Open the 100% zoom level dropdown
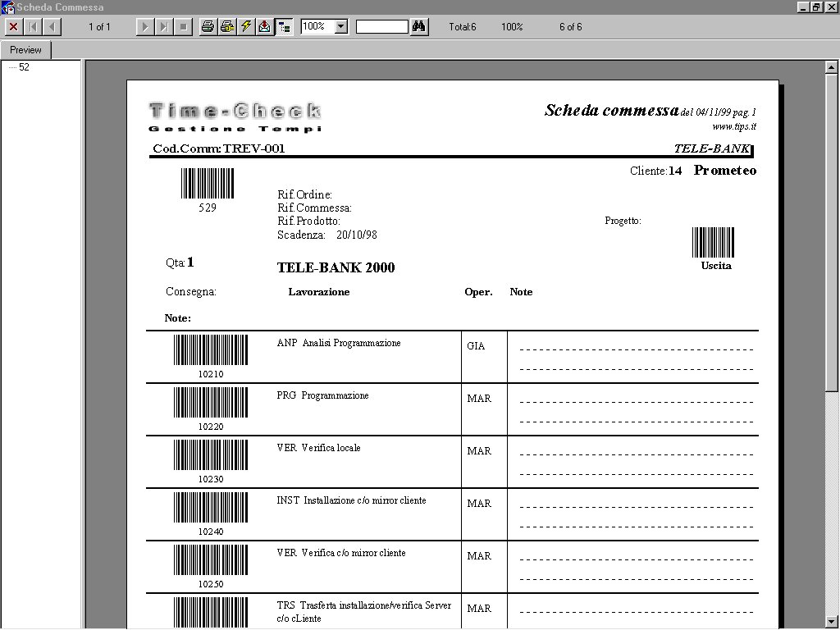The image size is (840, 630). pyautogui.click(x=341, y=26)
